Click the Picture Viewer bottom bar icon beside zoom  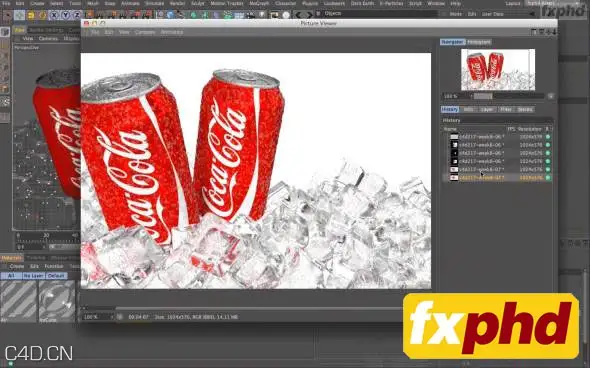tap(119, 317)
